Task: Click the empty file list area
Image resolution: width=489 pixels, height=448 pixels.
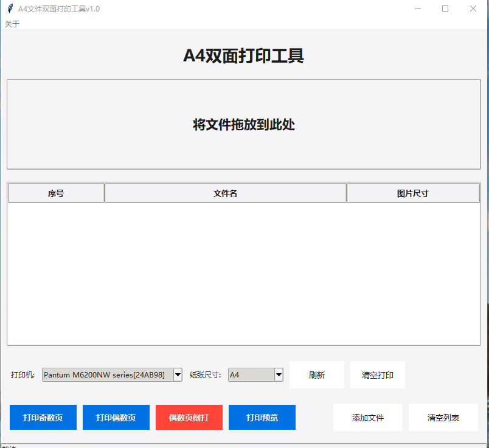Action: 243,274
